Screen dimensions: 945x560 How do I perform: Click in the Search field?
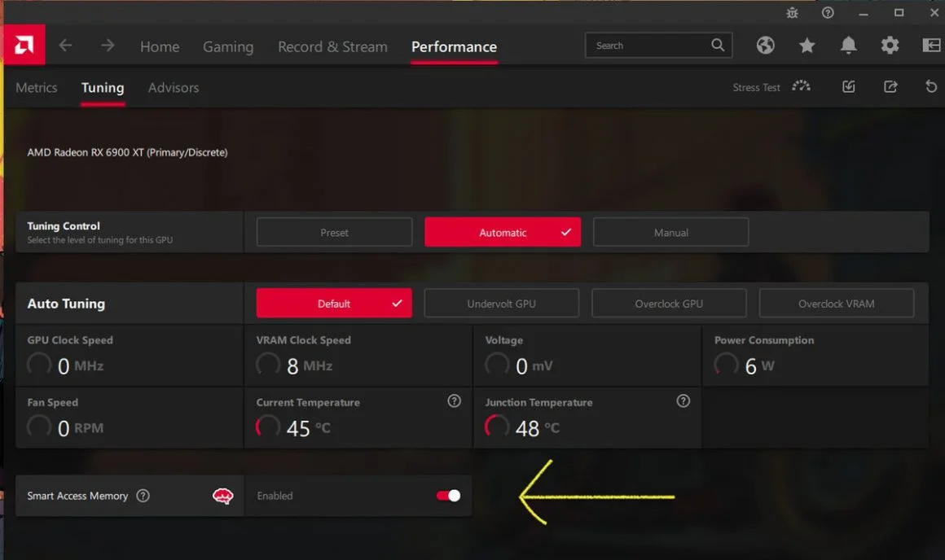(658, 45)
